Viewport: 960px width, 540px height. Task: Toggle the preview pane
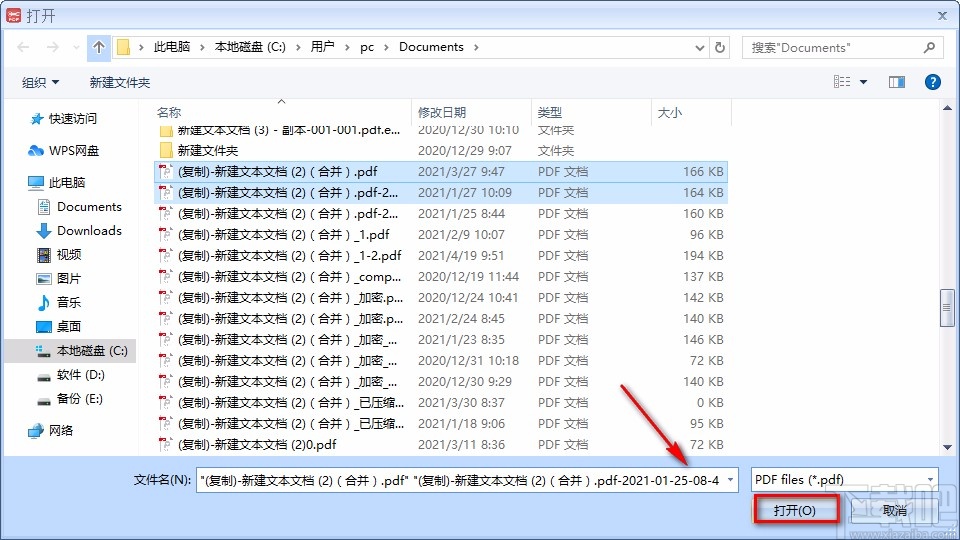[897, 81]
